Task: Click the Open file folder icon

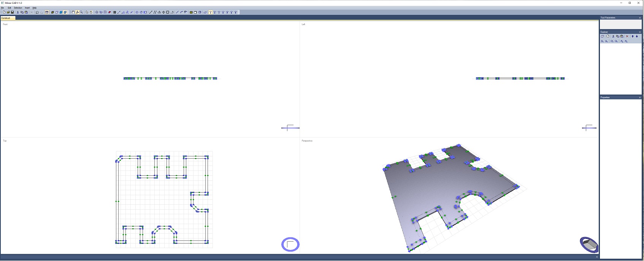Action: coord(8,12)
